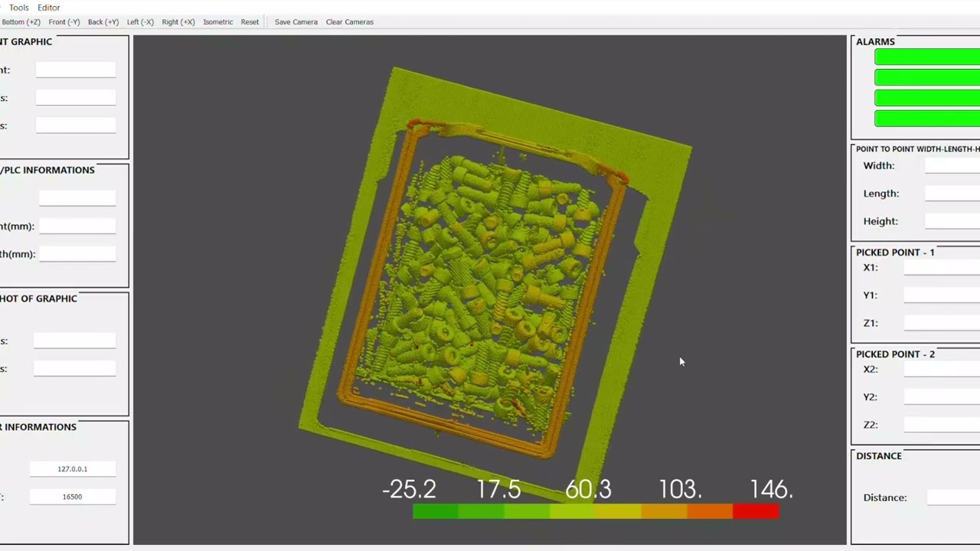The image size is (980, 551).
Task: Click the Width field
Action: coord(952,165)
